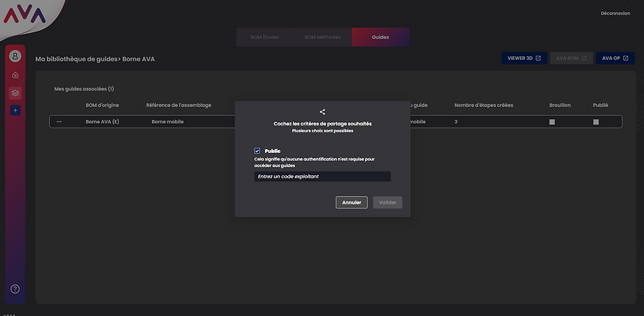Click the Borne AVA (E) cell
This screenshot has height=316, width=644.
tap(103, 121)
